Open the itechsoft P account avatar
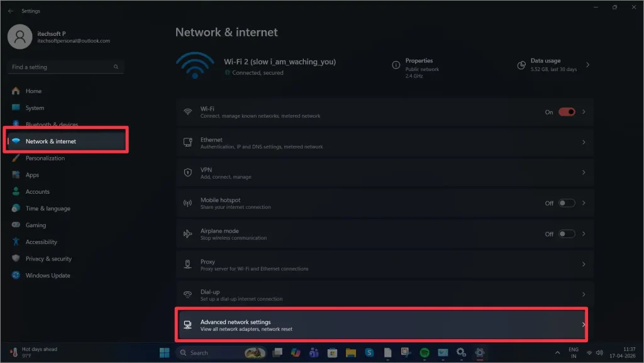Image resolution: width=644 pixels, height=363 pixels. point(19,36)
